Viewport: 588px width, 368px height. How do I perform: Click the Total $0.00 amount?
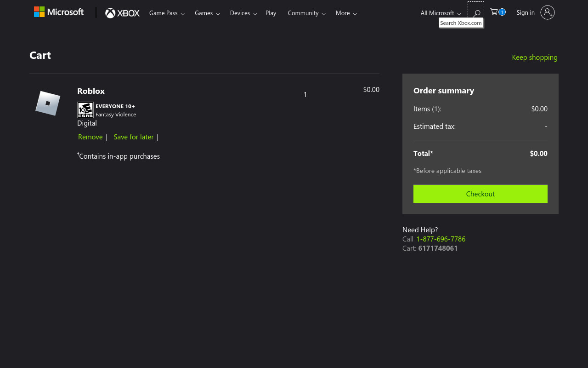538,153
